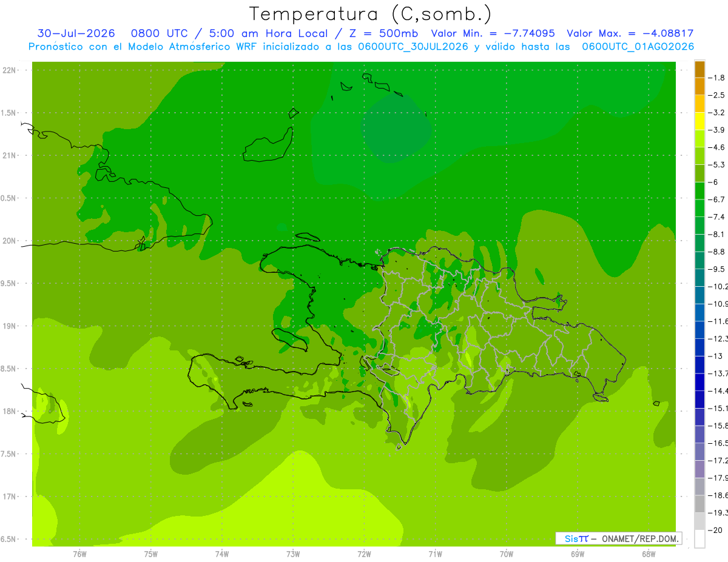Pick the light gray swatch between -19.3 and -20

click(699, 521)
